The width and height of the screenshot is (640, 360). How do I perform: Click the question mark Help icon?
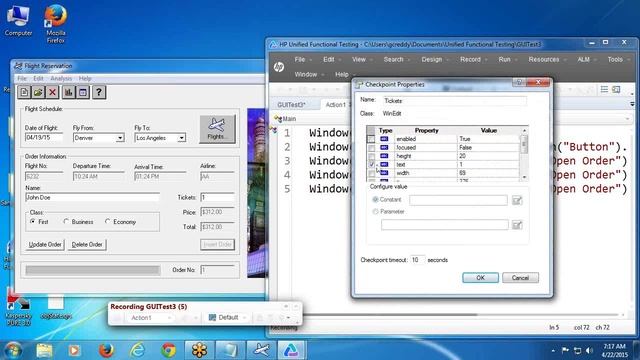(99, 92)
